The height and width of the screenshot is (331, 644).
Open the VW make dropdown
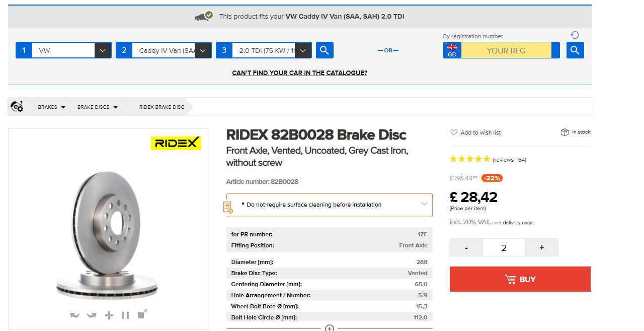click(x=103, y=50)
